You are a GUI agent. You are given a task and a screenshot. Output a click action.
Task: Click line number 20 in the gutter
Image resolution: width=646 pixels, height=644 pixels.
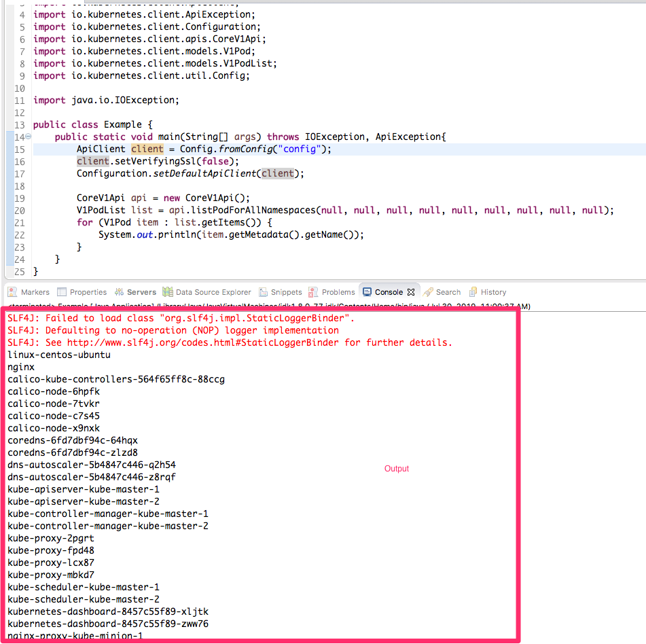pos(19,211)
